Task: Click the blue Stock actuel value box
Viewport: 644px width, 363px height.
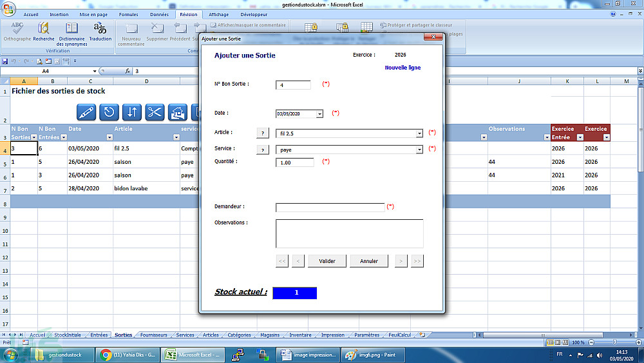Action: tap(295, 293)
